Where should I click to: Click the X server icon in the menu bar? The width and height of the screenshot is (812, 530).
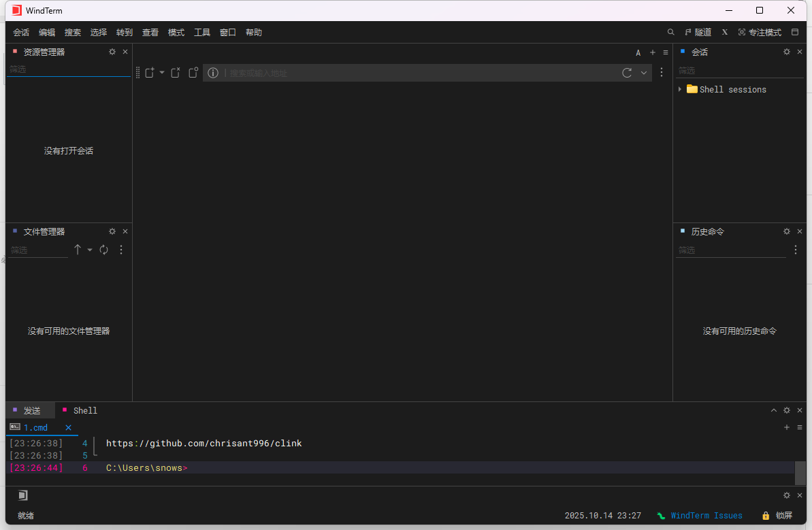click(725, 32)
